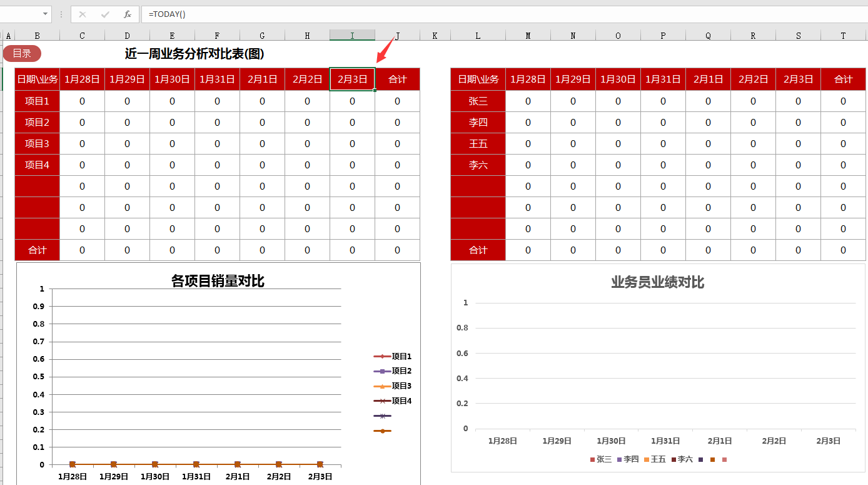Click the 0.5 y-axis label in left chart
Screen dimensions: 868x485
click(x=39, y=377)
